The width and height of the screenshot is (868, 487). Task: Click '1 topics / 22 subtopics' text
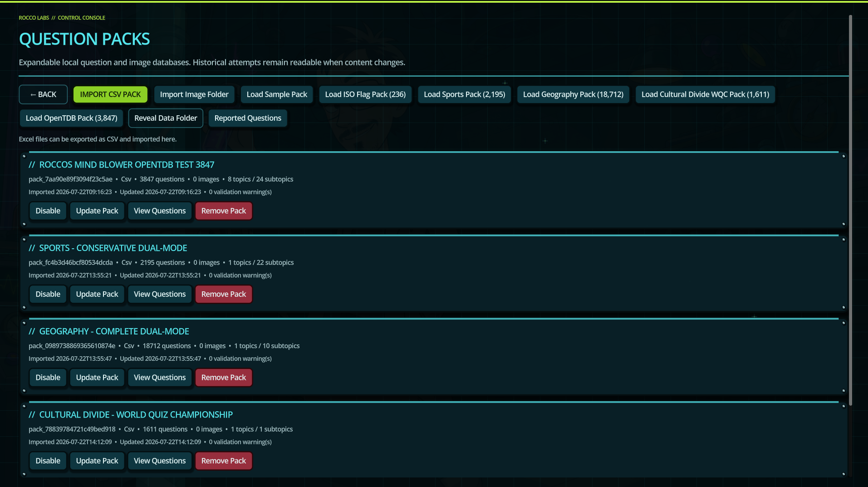pyautogui.click(x=261, y=262)
